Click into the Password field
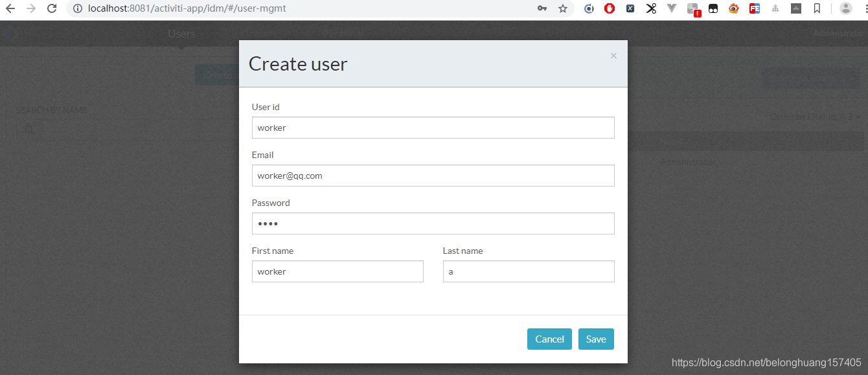Screen dimensions: 868x375 (433, 223)
